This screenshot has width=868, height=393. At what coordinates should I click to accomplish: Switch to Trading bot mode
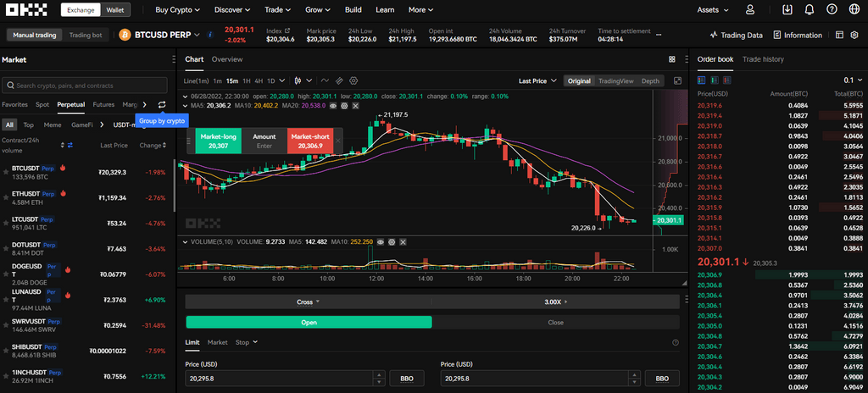pos(86,35)
